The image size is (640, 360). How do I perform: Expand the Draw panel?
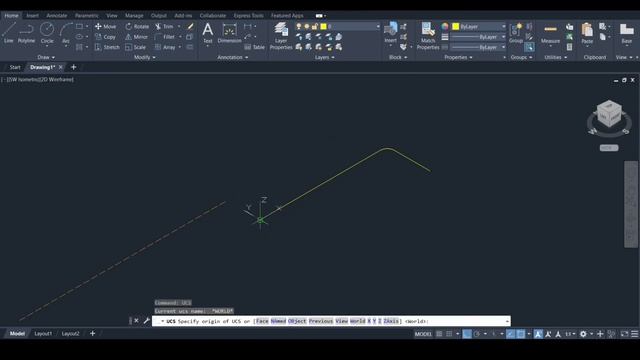(46, 58)
